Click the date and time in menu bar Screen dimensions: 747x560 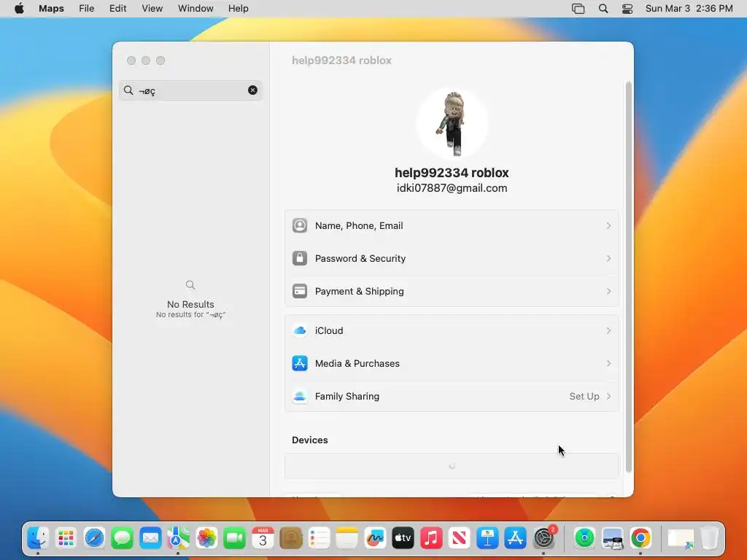tap(689, 9)
